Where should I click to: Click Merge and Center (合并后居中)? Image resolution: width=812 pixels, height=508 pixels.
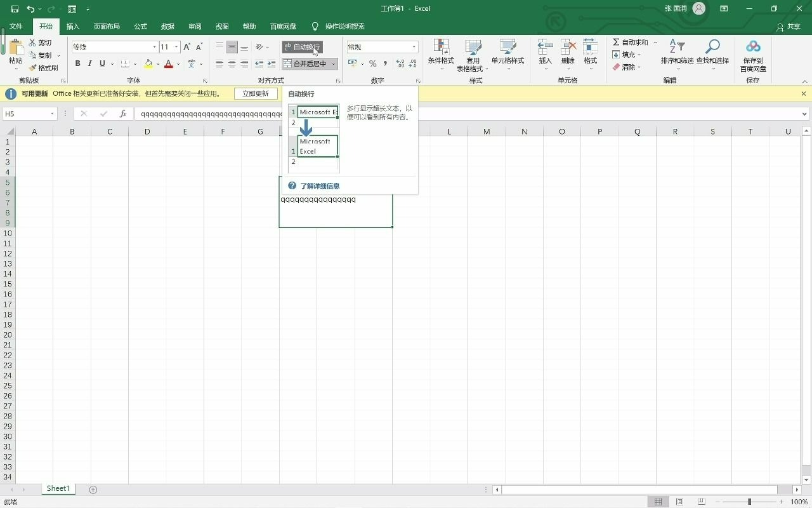pyautogui.click(x=305, y=63)
